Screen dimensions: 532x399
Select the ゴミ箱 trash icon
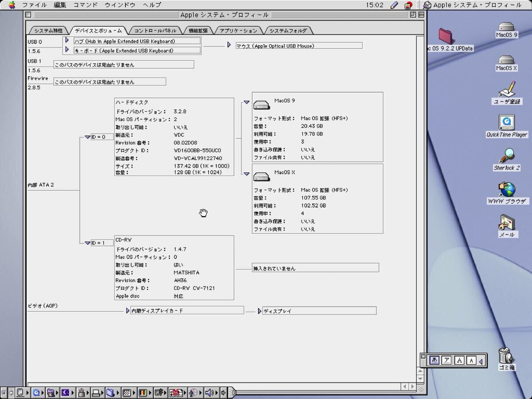pyautogui.click(x=506, y=355)
